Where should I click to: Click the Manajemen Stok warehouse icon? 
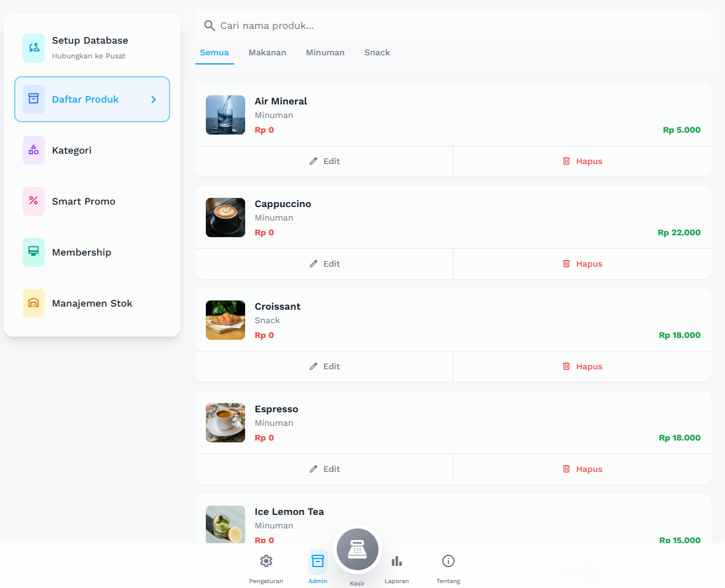(34, 304)
